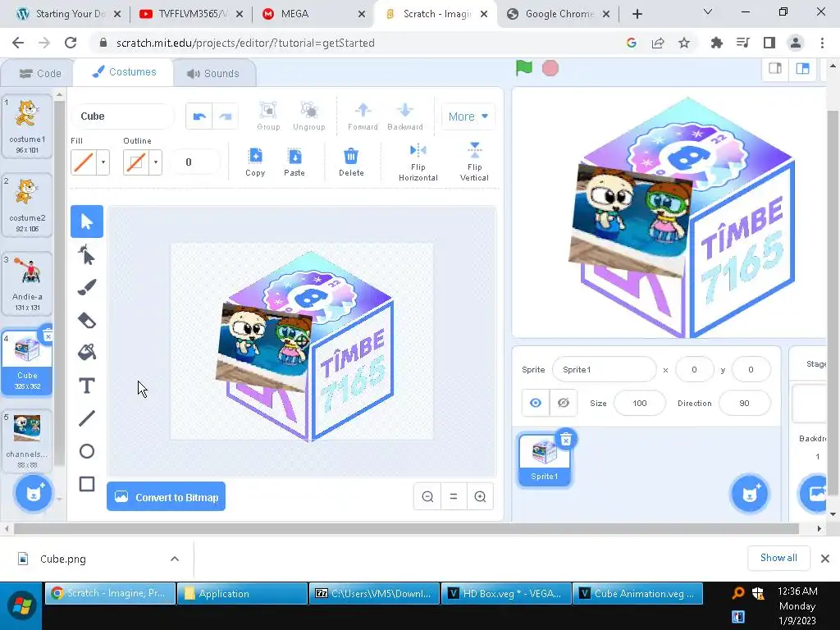Switch to the Google Chrome browser tab
This screenshot has height=630, width=840.
tap(558, 14)
